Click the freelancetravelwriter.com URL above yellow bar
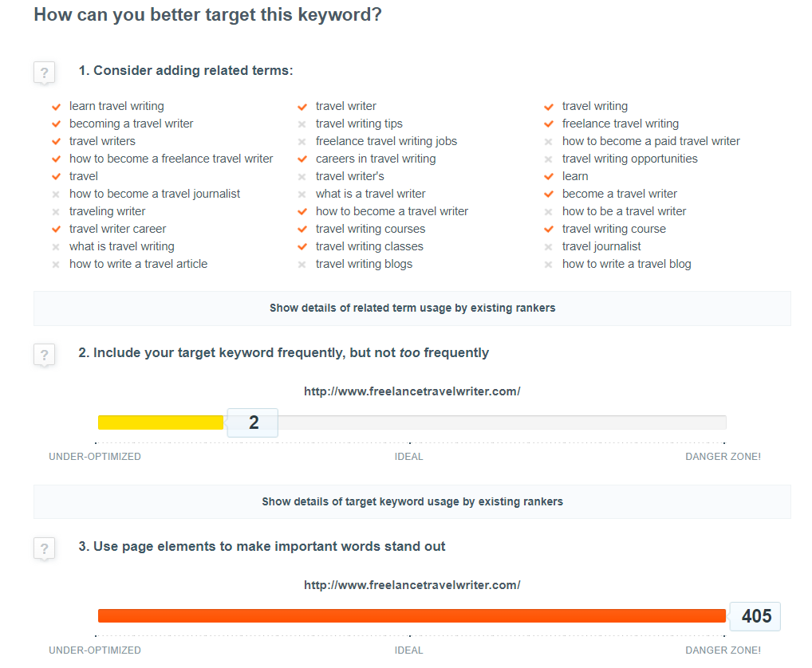This screenshot has height=668, width=812. pos(412,391)
